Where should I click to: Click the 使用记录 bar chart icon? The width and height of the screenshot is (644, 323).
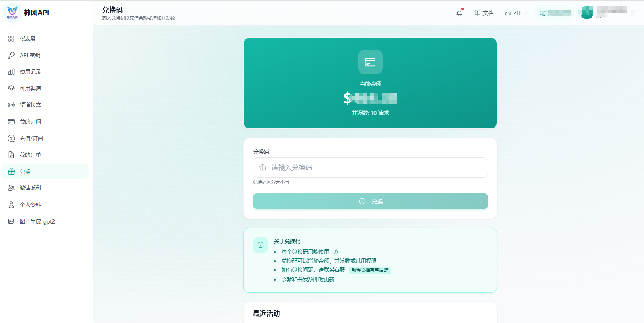[11, 72]
